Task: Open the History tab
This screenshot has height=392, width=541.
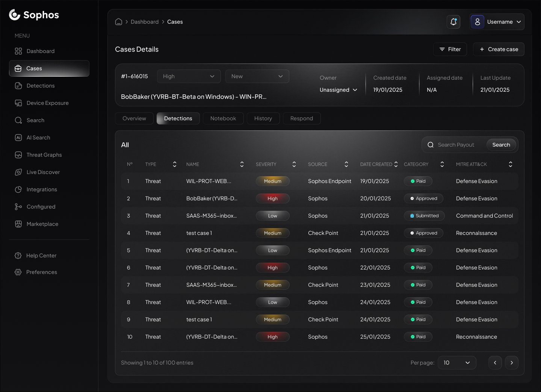Action: [263, 118]
